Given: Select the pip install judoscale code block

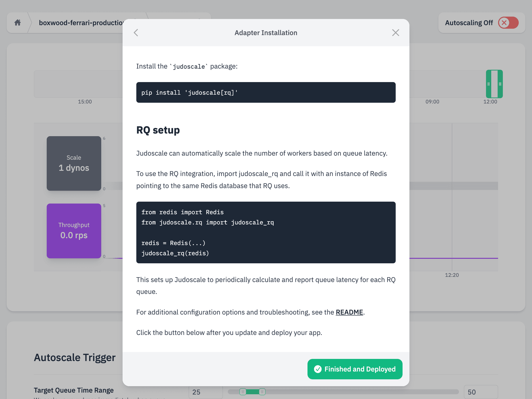Looking at the screenshot, I should pos(266,93).
